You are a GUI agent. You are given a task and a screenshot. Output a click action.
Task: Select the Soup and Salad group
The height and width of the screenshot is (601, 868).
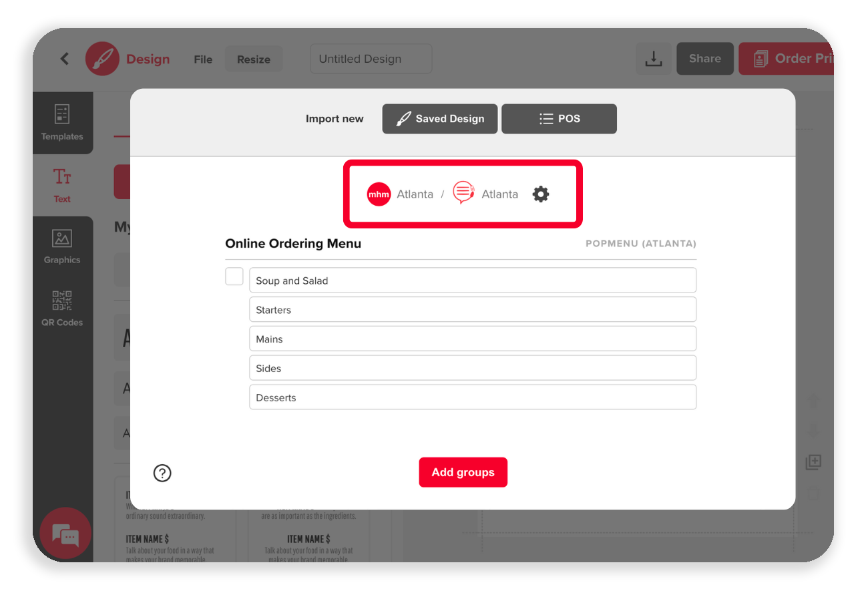tap(473, 280)
